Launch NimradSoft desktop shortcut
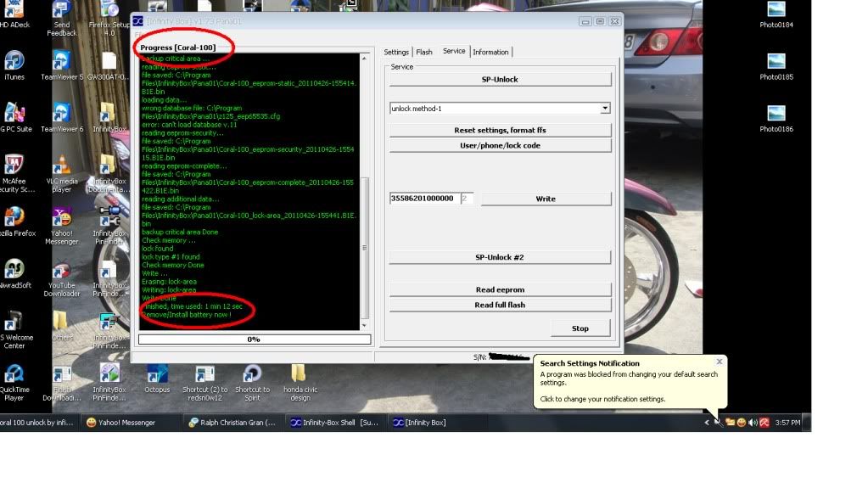The height and width of the screenshot is (488, 868). (x=15, y=273)
